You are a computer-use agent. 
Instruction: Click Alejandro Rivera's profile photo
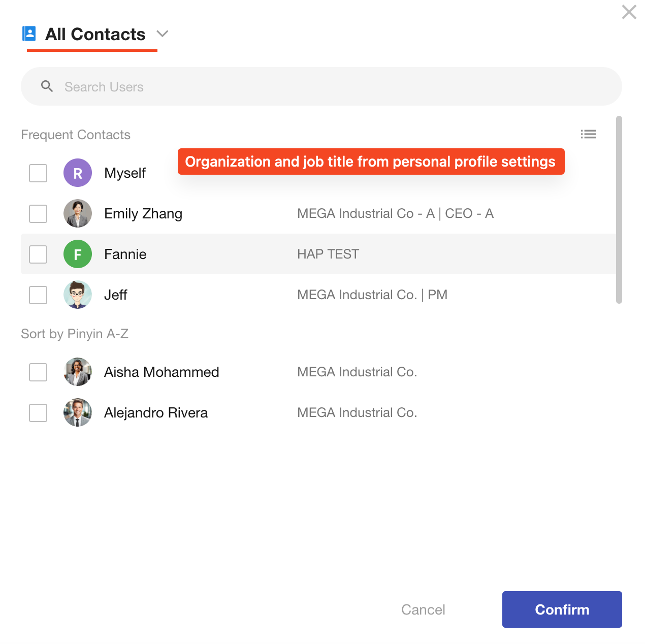78,413
